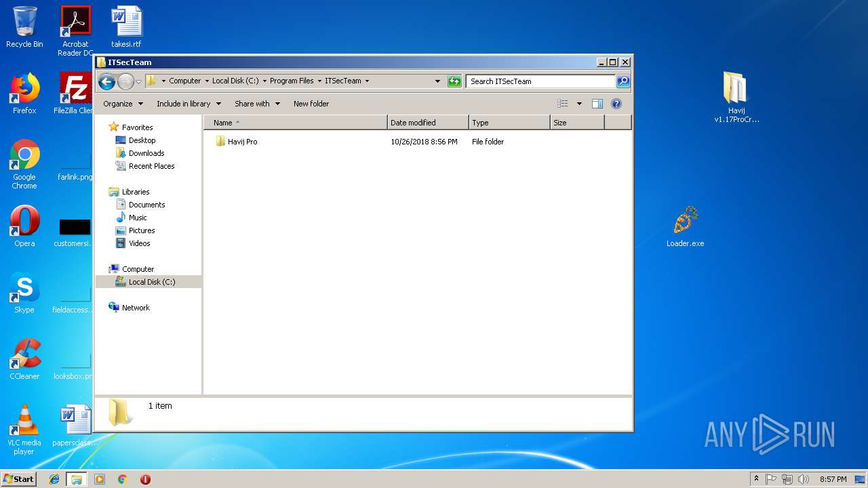Refresh the ITSecTeam folder view
The height and width of the screenshot is (488, 868).
(x=454, y=81)
